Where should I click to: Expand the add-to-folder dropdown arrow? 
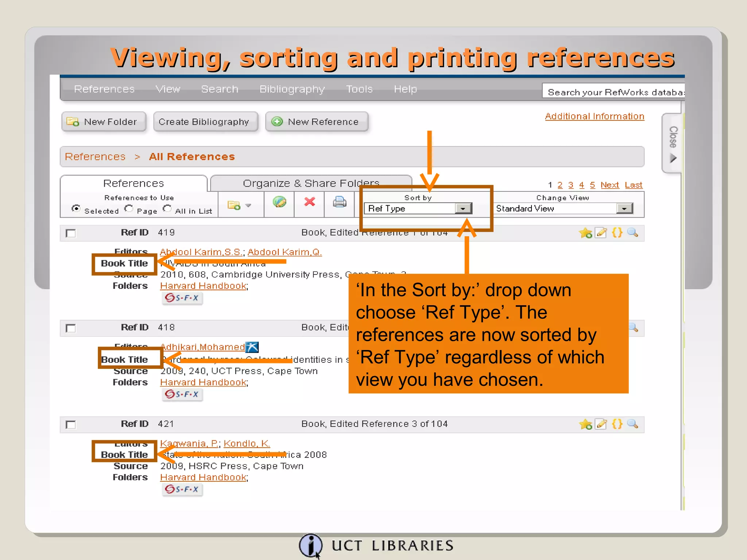[x=248, y=206]
